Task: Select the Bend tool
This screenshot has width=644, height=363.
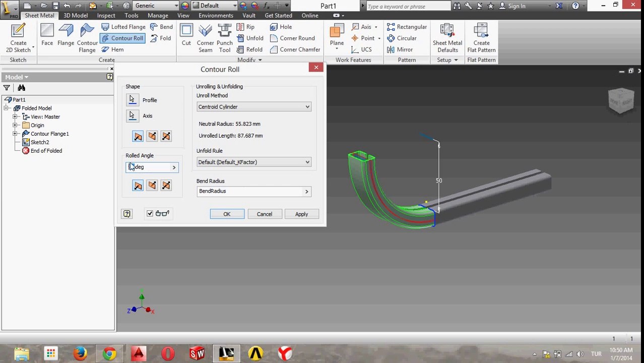Action: 161,27
